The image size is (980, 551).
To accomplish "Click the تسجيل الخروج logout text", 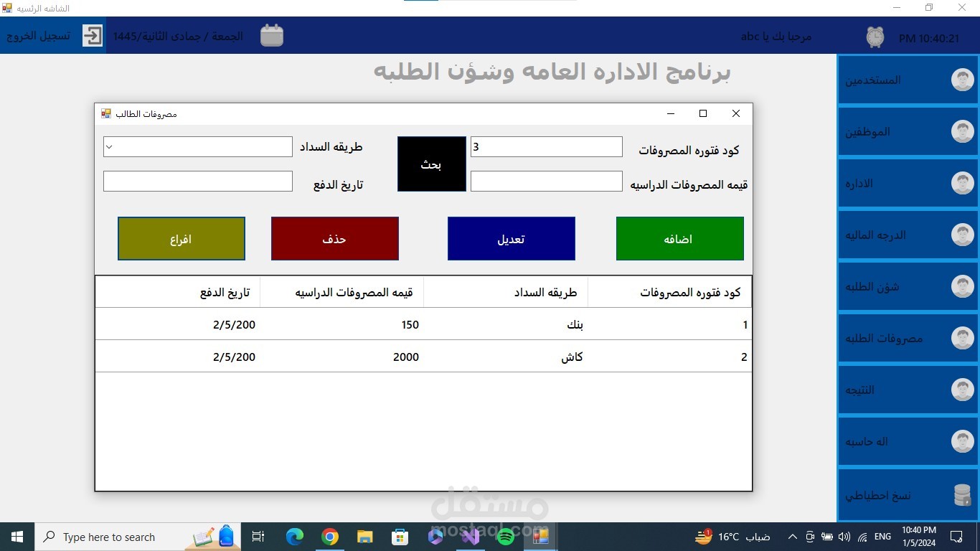I will click(39, 36).
